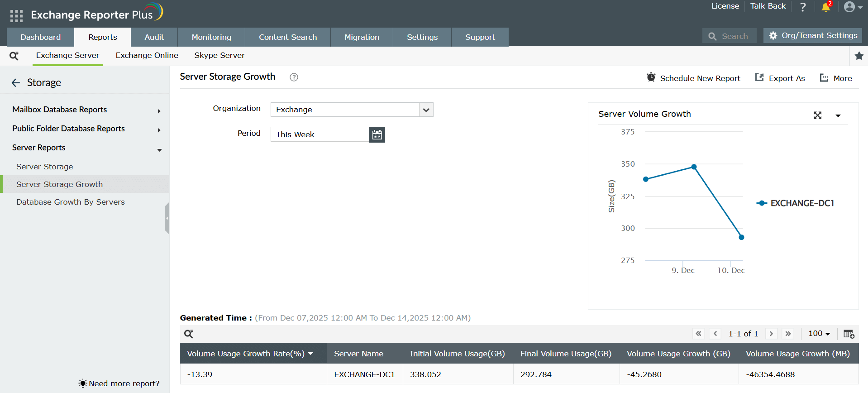
Task: Open the notifications bell
Action: coord(826,7)
